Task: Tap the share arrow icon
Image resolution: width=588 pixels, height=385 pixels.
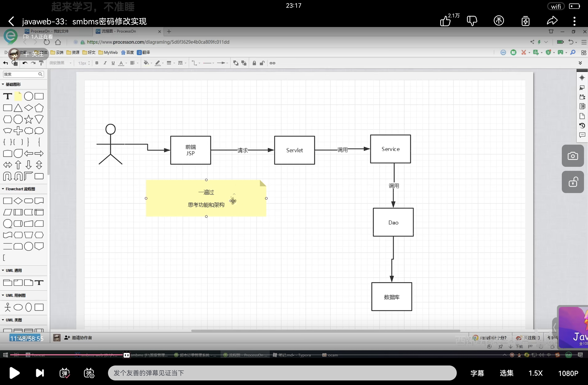Action: pyautogui.click(x=552, y=21)
